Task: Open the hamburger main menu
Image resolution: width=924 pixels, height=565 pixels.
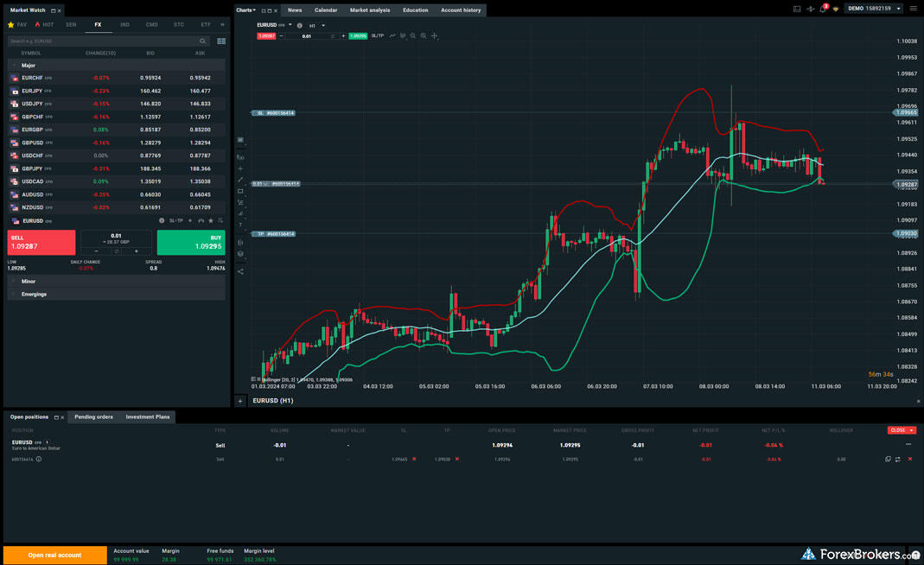Action: pyautogui.click(x=913, y=9)
